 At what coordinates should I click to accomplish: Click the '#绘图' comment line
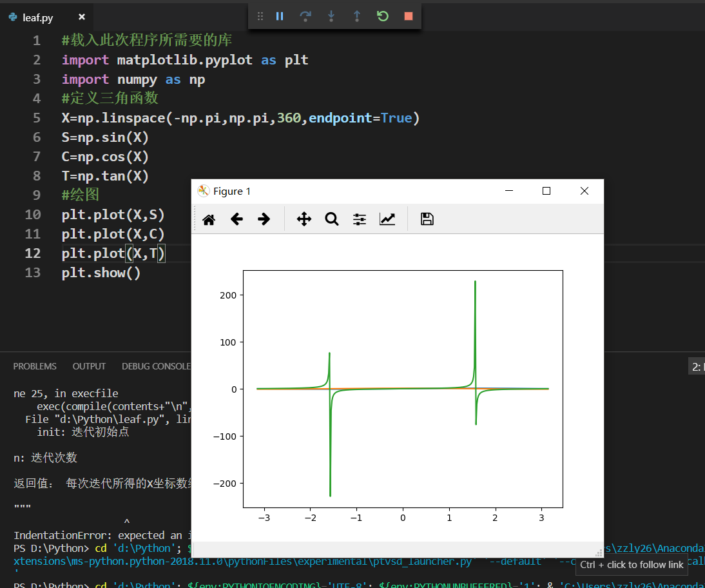[80, 195]
